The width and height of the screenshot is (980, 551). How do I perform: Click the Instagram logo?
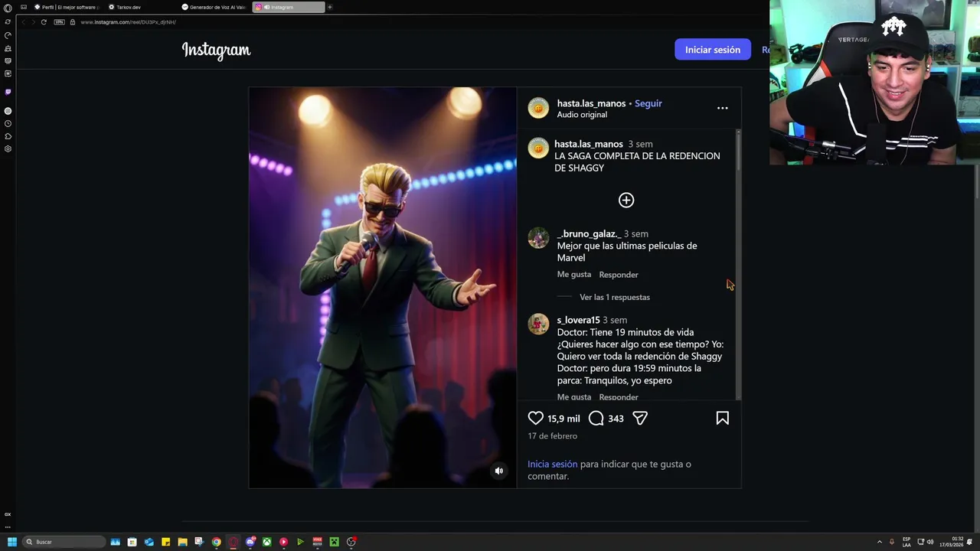click(216, 51)
